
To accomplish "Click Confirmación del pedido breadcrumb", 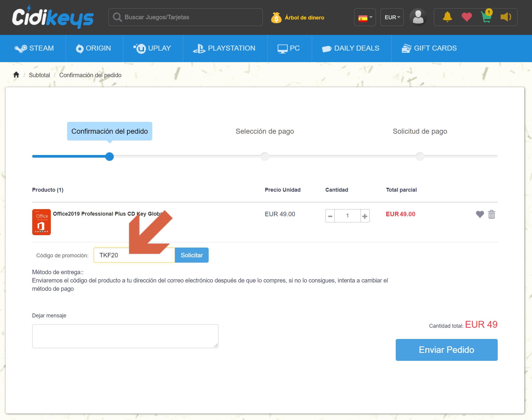I will [x=90, y=75].
